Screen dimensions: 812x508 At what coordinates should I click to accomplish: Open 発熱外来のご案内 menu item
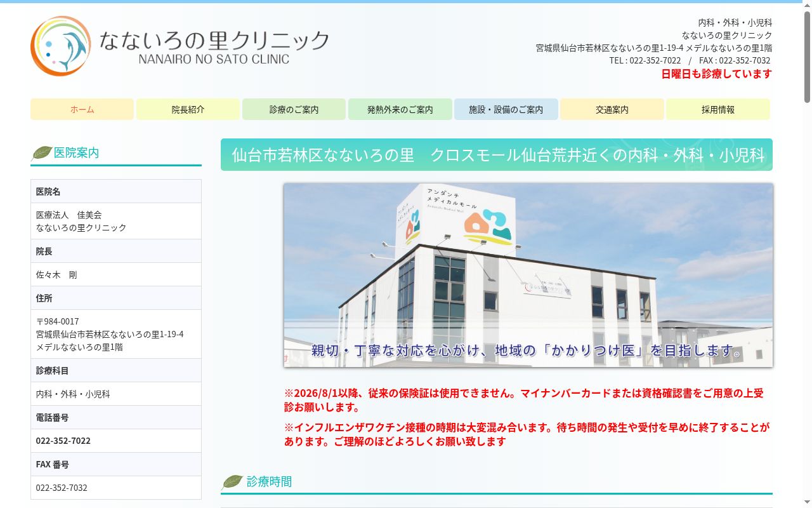click(x=400, y=109)
